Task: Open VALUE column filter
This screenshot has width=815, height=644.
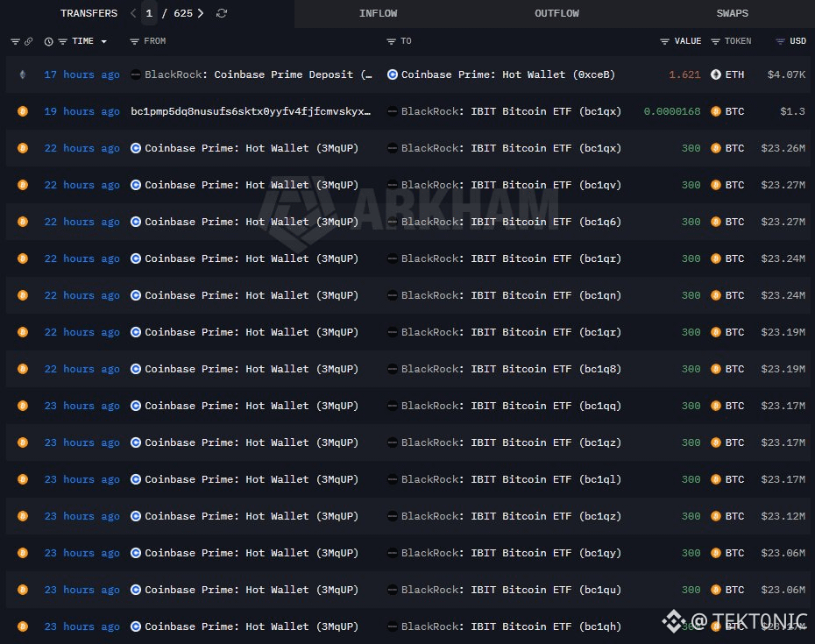Action: tap(664, 41)
